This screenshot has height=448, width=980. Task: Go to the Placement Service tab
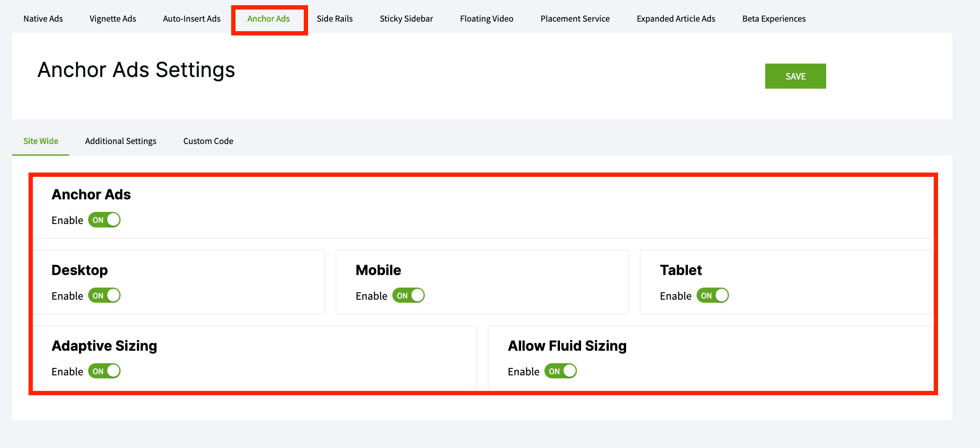[x=575, y=19]
